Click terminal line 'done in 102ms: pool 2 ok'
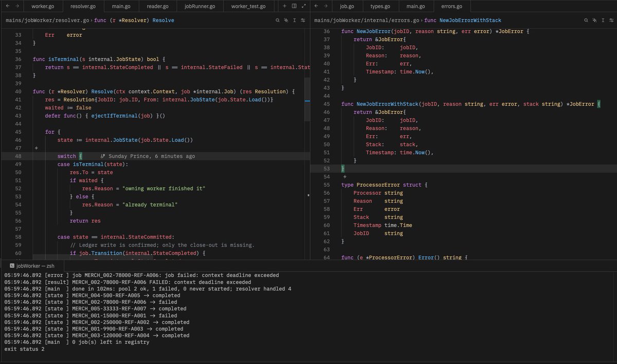This screenshot has width=617, height=364. tap(148, 289)
